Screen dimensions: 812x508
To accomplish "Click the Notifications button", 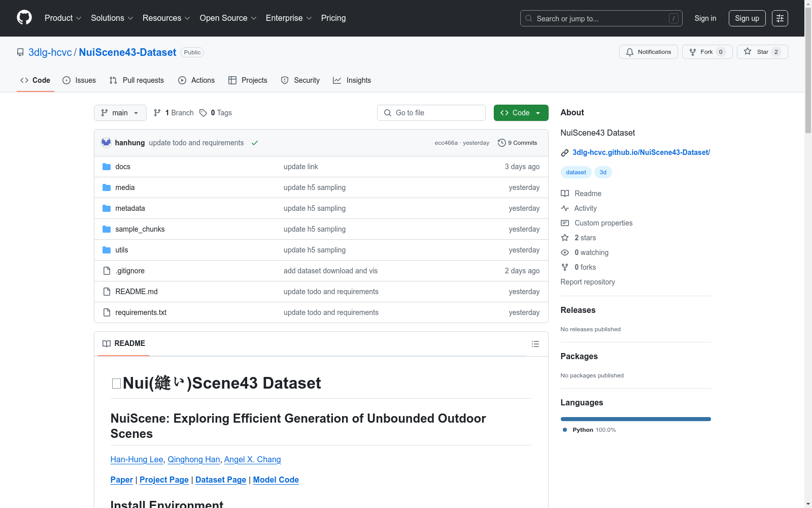I will click(x=649, y=52).
